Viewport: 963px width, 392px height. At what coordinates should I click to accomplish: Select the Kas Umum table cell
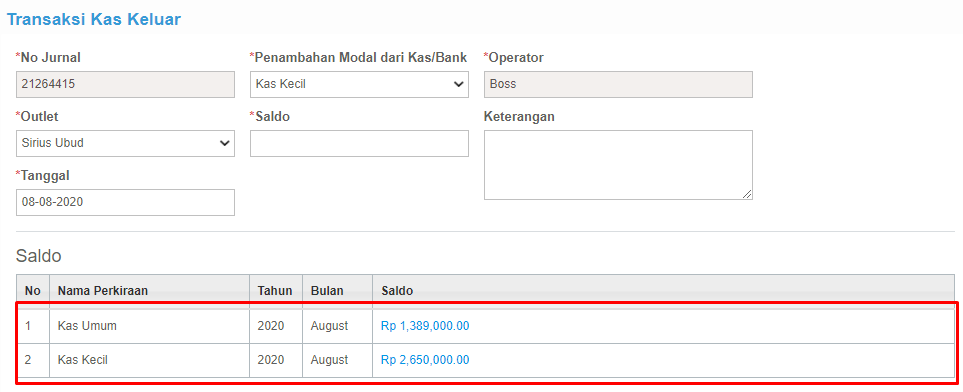149,326
